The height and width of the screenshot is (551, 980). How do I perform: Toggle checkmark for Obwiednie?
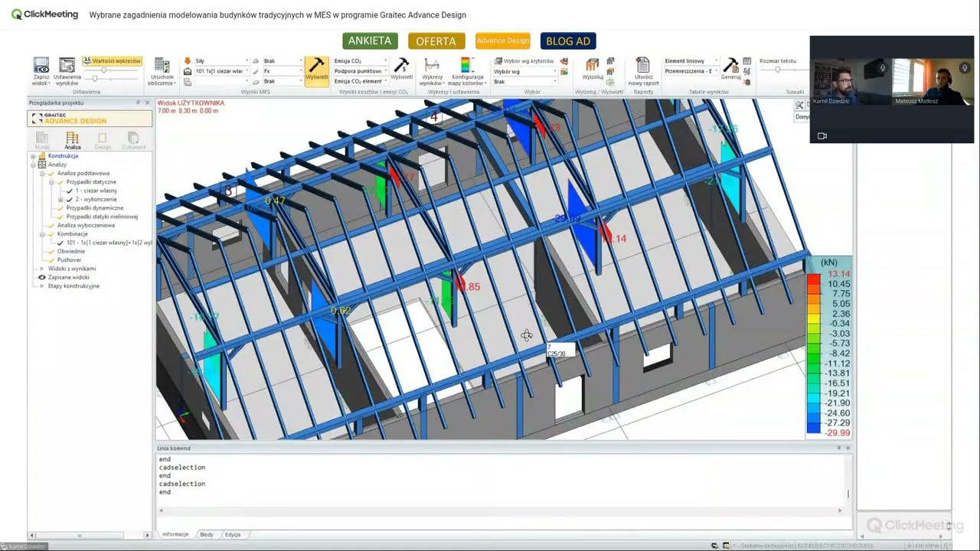point(51,251)
